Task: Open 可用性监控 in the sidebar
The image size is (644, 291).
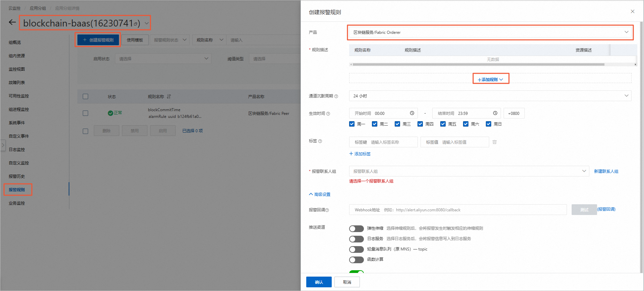Action: click(x=19, y=96)
